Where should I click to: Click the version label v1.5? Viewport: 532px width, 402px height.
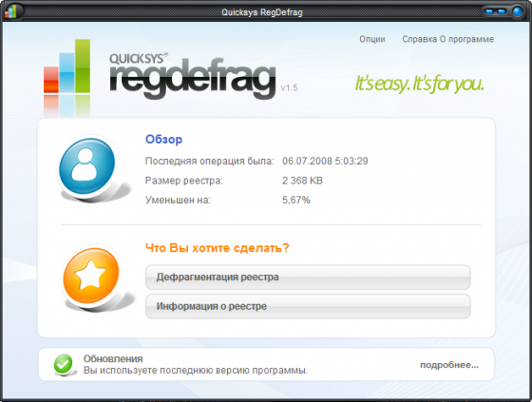(289, 88)
